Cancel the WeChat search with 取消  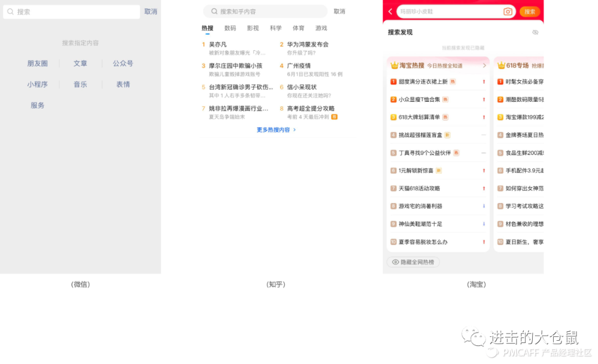[151, 12]
